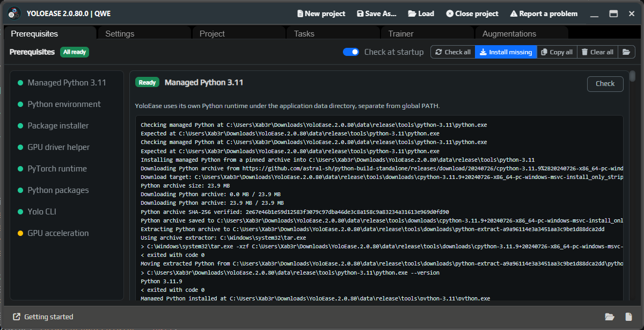Click 'Managed Python installed at' log line

point(315,298)
